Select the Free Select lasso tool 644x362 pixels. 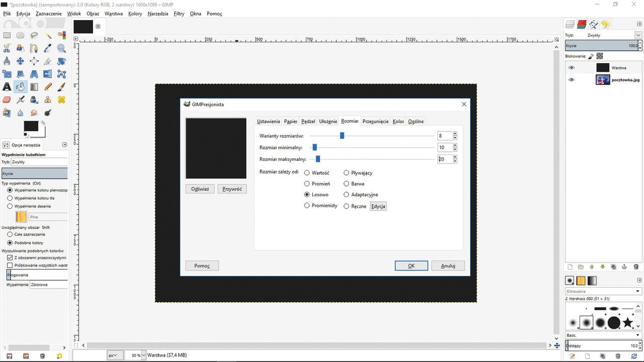click(x=34, y=35)
